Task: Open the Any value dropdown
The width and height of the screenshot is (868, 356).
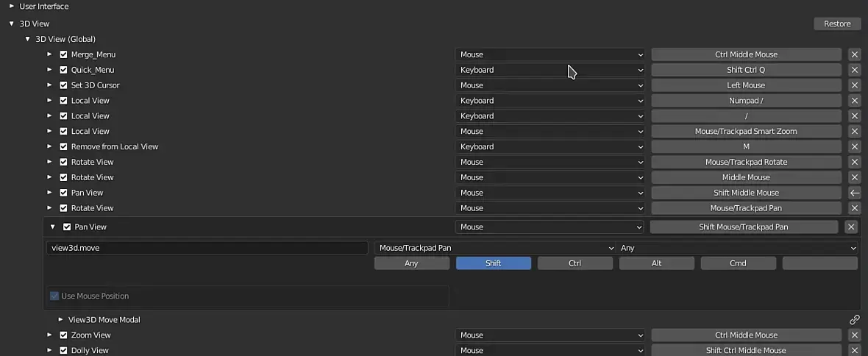Action: [x=737, y=248]
